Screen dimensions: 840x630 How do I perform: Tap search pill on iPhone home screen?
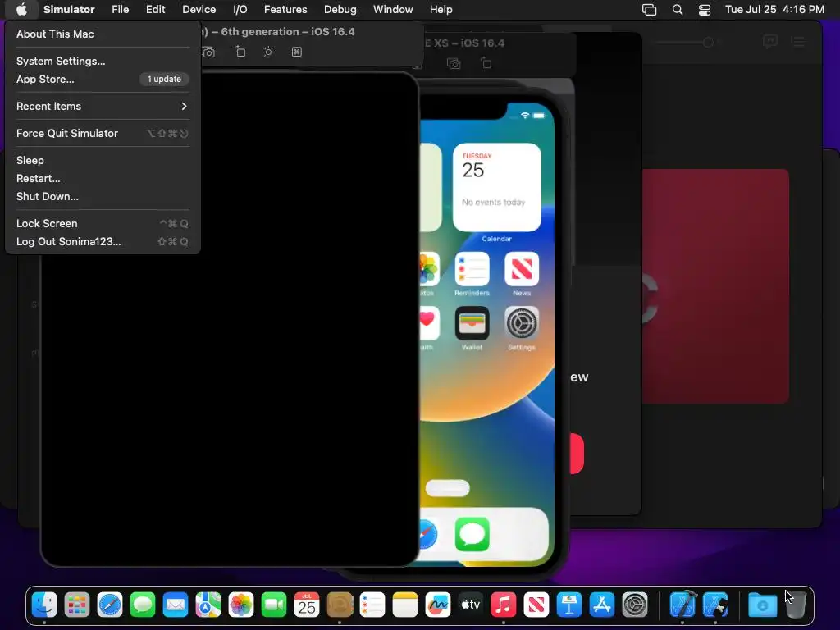pos(447,488)
